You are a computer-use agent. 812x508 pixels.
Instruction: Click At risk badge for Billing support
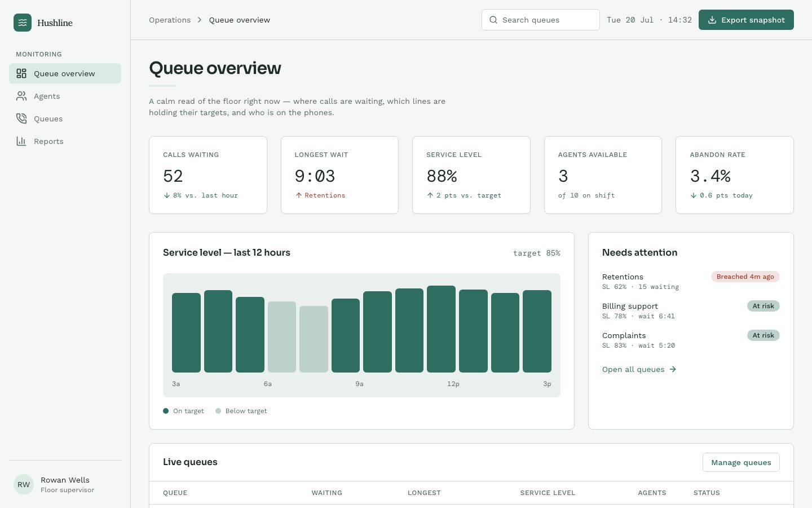[x=764, y=306]
